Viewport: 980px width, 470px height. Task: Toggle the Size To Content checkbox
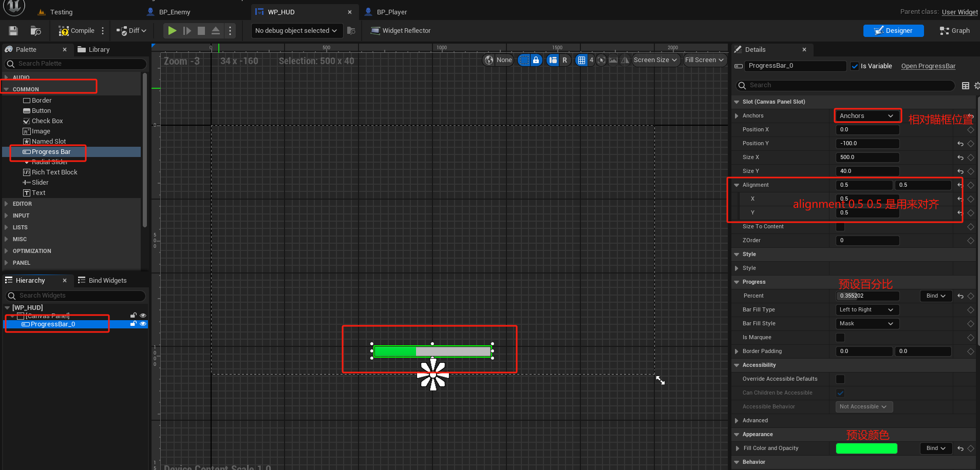coord(840,227)
